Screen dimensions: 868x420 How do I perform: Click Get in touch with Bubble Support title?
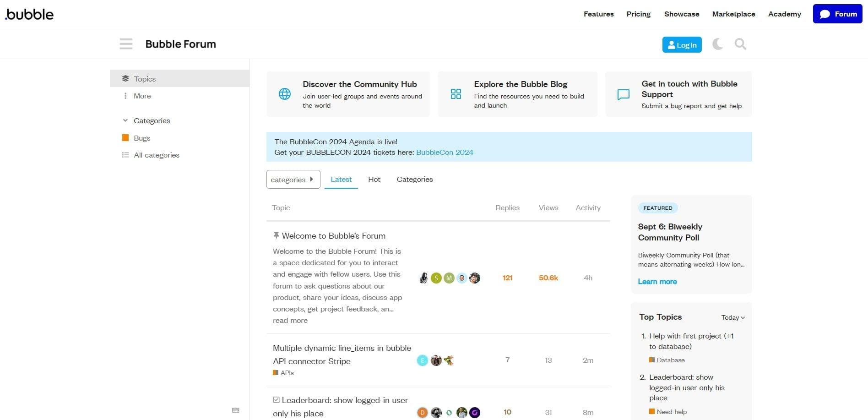[689, 89]
